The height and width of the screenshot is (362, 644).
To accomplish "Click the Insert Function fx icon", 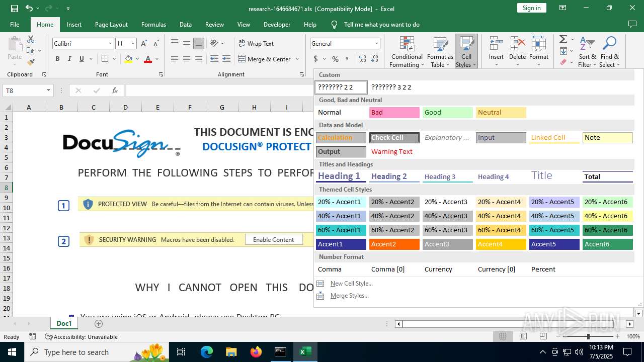I will click(x=115, y=90).
